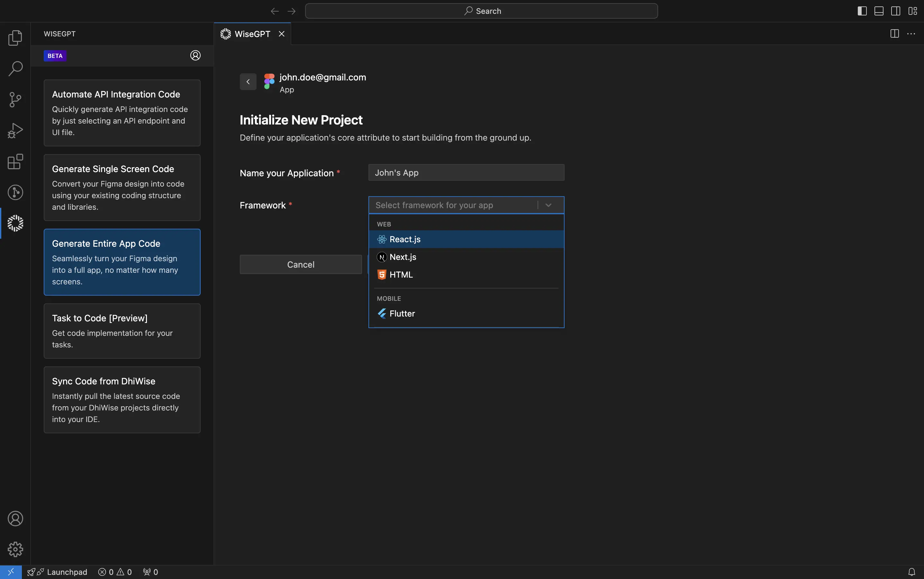
Task: Open Task to Code [Preview] card
Action: 122,331
